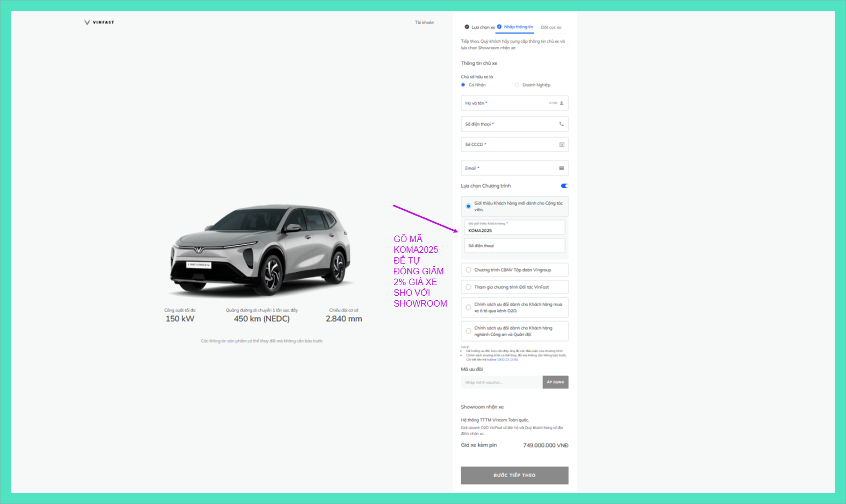Click the ÁP DỤNG voucher button
The width and height of the screenshot is (846, 504).
(555, 382)
